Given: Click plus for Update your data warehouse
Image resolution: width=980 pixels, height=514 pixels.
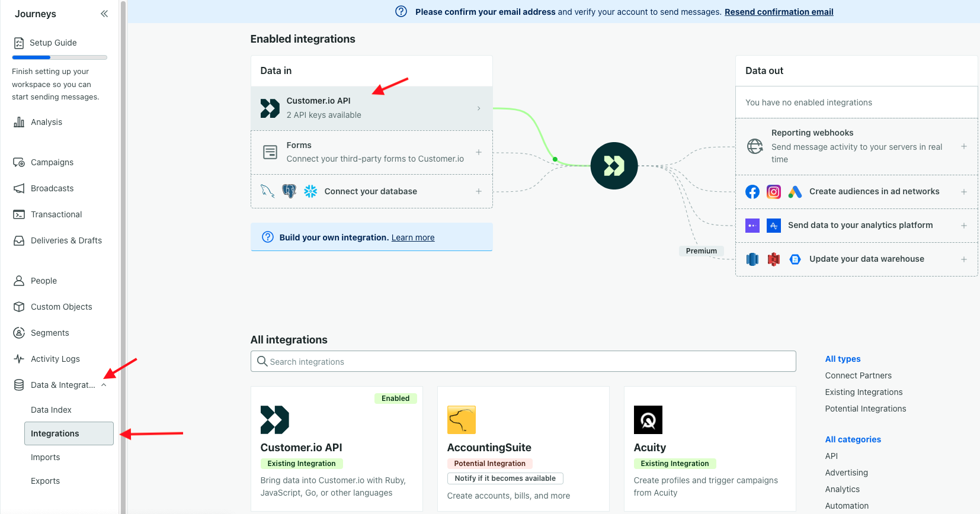Looking at the screenshot, I should click(x=964, y=259).
